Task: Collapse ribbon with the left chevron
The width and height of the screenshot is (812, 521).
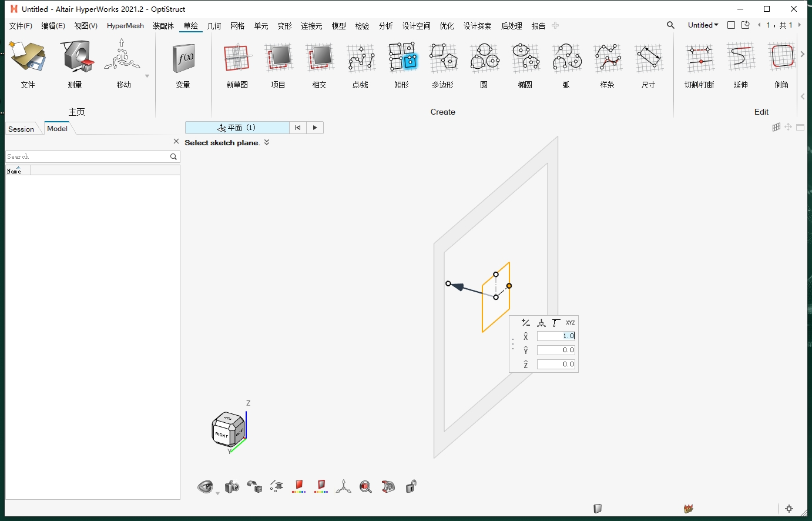Action: tap(803, 96)
